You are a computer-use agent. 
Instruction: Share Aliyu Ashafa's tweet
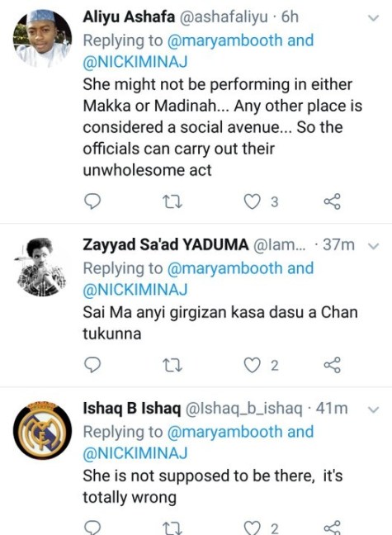coord(333,201)
